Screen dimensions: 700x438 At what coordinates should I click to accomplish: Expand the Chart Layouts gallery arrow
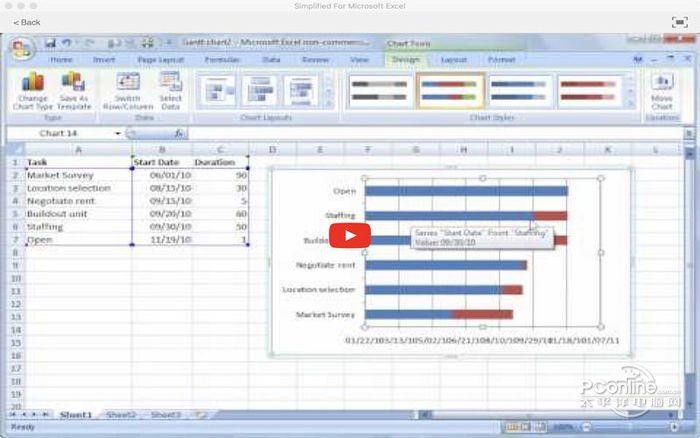[329, 104]
